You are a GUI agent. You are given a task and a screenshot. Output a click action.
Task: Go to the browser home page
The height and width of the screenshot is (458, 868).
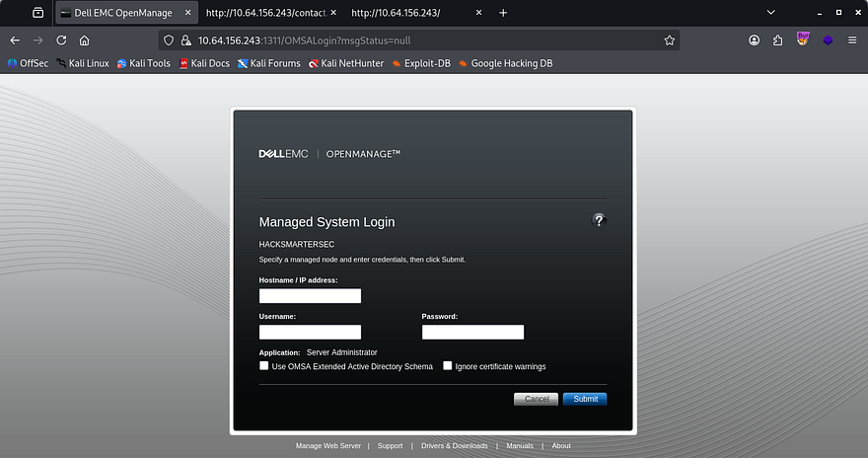click(85, 40)
